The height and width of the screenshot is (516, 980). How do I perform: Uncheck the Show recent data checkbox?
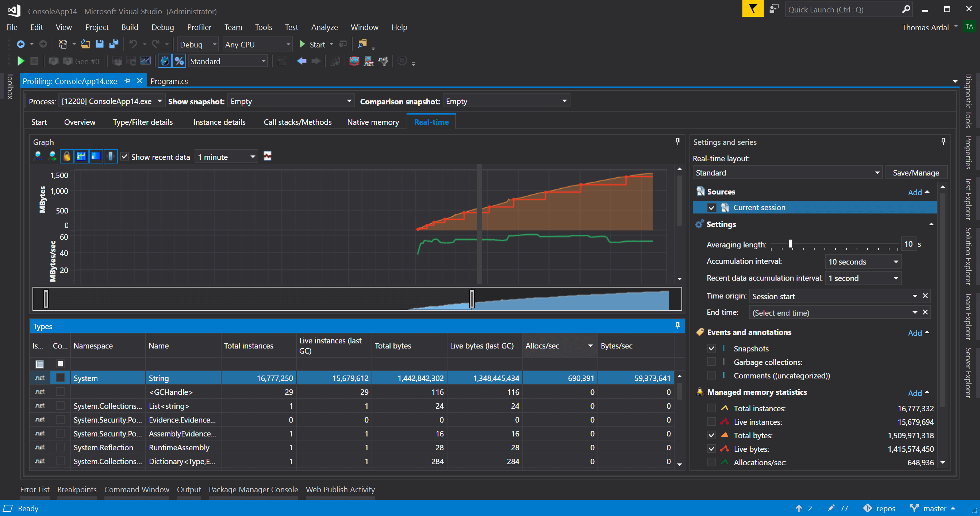(x=124, y=157)
